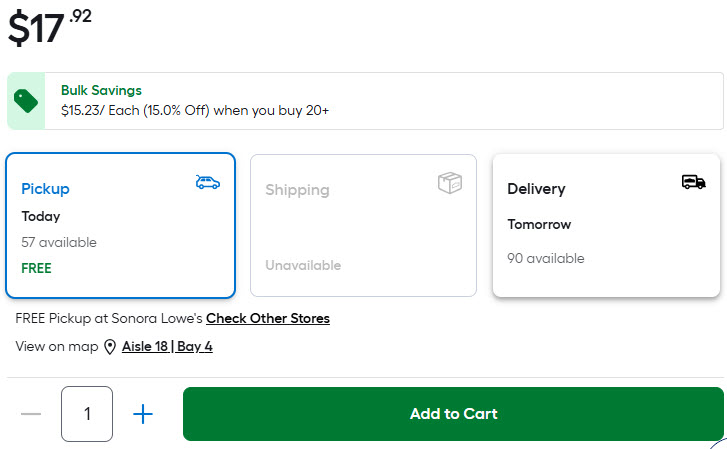Click the map pin location icon
Viewport: 727px width, 449px height.
coord(110,348)
